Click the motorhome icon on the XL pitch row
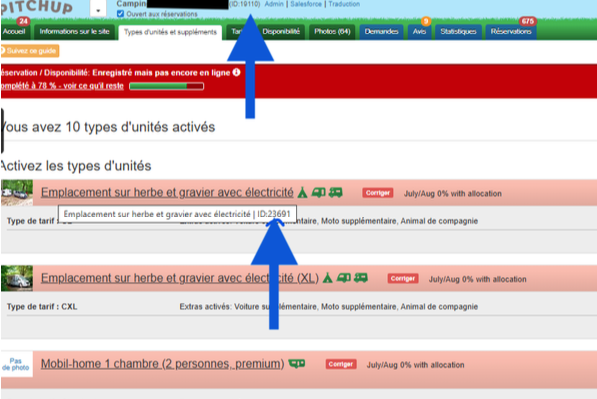This screenshot has height=399, width=597. [x=361, y=278]
